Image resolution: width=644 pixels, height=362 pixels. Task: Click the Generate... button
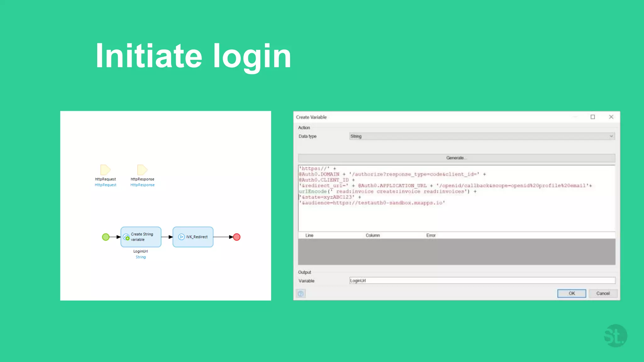(x=457, y=158)
